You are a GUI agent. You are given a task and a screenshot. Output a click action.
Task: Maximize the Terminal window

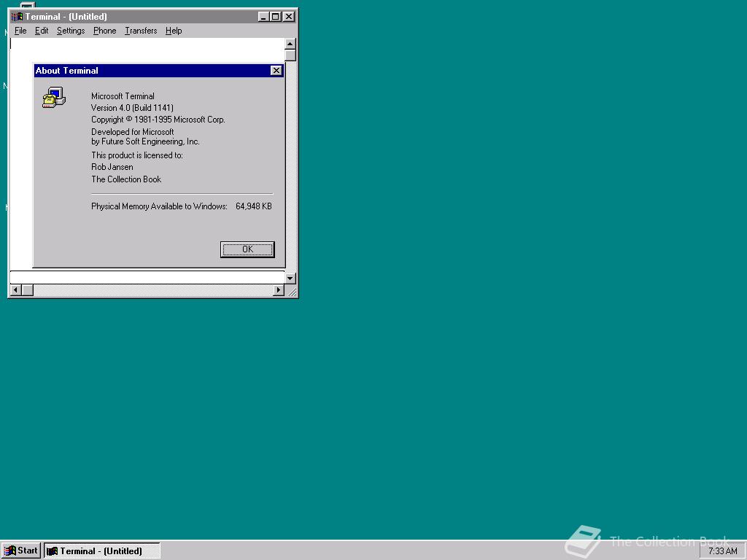click(x=275, y=17)
